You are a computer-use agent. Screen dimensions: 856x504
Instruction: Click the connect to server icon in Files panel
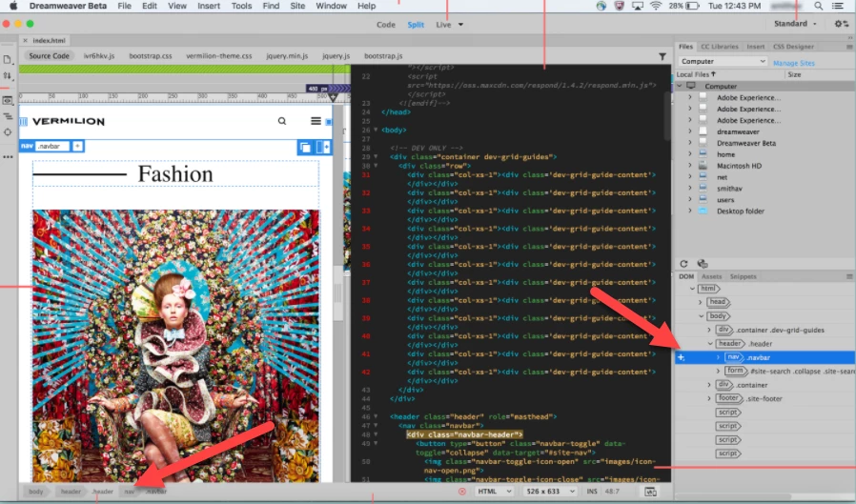click(x=703, y=264)
